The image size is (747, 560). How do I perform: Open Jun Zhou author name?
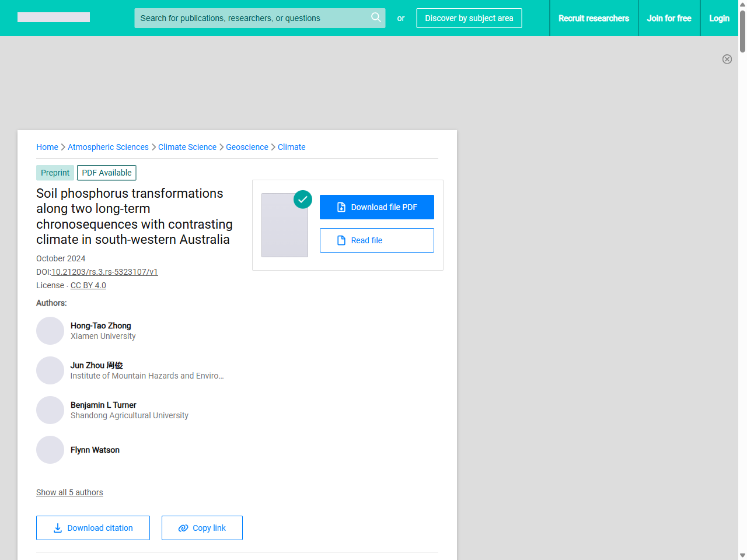coord(97,365)
